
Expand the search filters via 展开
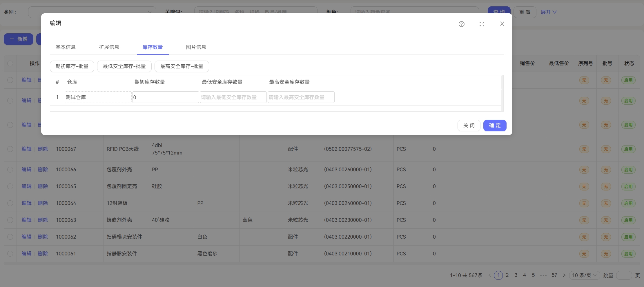(x=548, y=12)
